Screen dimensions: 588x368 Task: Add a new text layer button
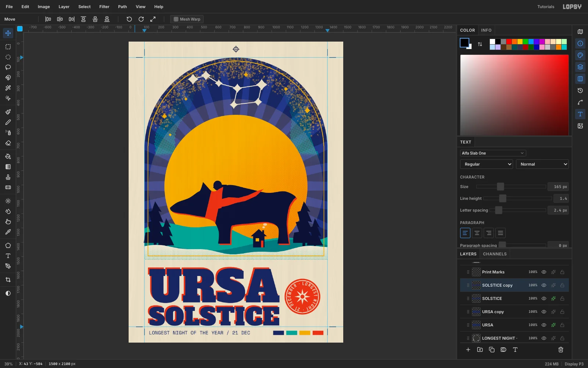point(515,350)
